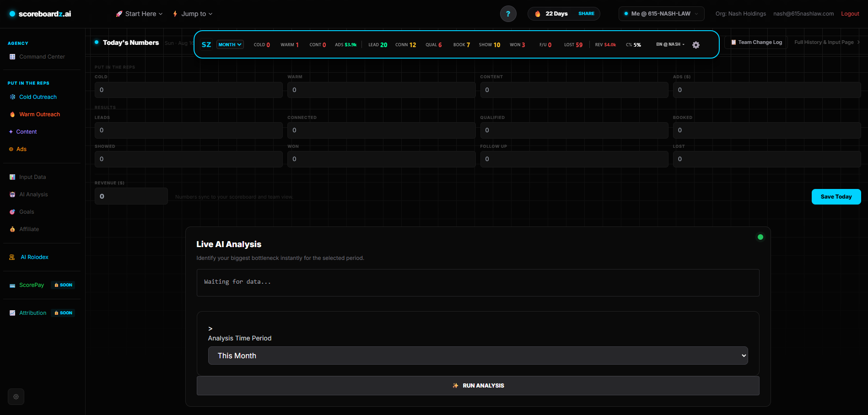
Task: Click the LEADS input field
Action: [189, 130]
